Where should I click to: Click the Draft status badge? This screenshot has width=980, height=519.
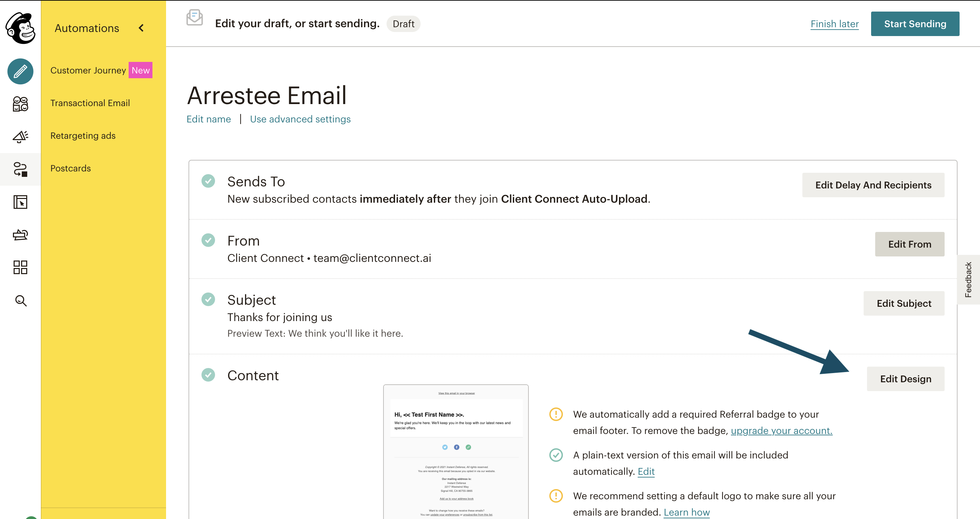coord(403,23)
